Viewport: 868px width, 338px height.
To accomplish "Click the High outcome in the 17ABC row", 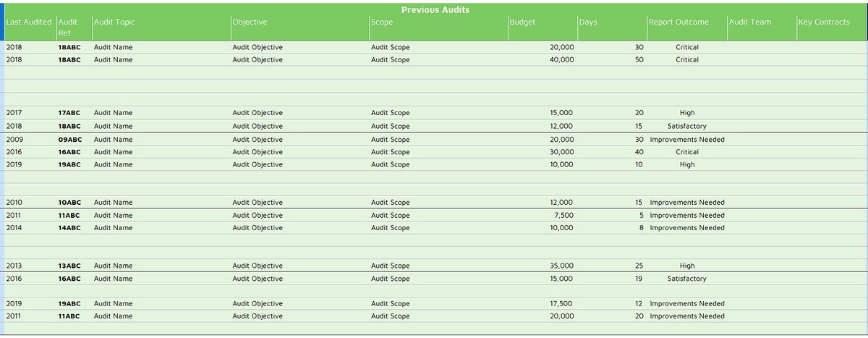I will point(687,113).
